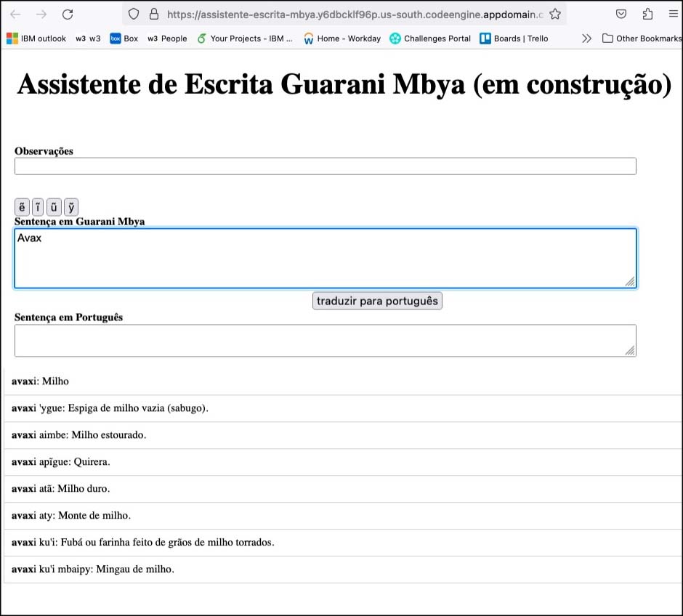The width and height of the screenshot is (683, 616).
Task: Show more bookmarks with the chevron
Action: pos(587,38)
